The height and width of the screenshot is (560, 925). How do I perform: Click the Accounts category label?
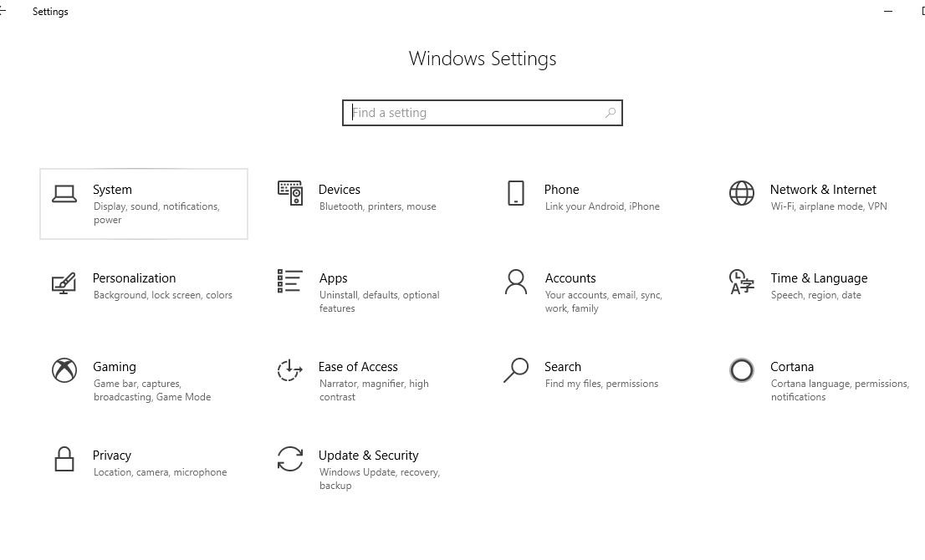(x=570, y=277)
